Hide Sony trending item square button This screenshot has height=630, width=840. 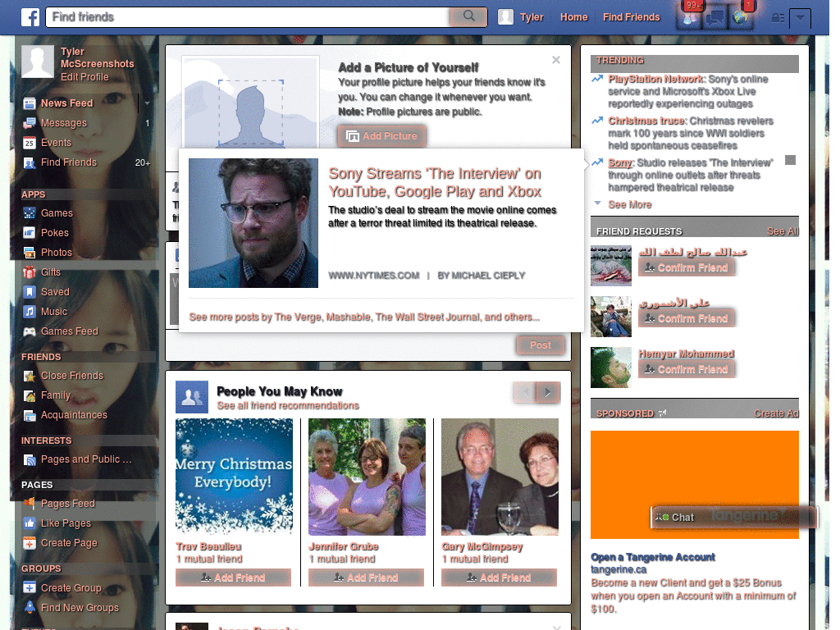coord(790,160)
